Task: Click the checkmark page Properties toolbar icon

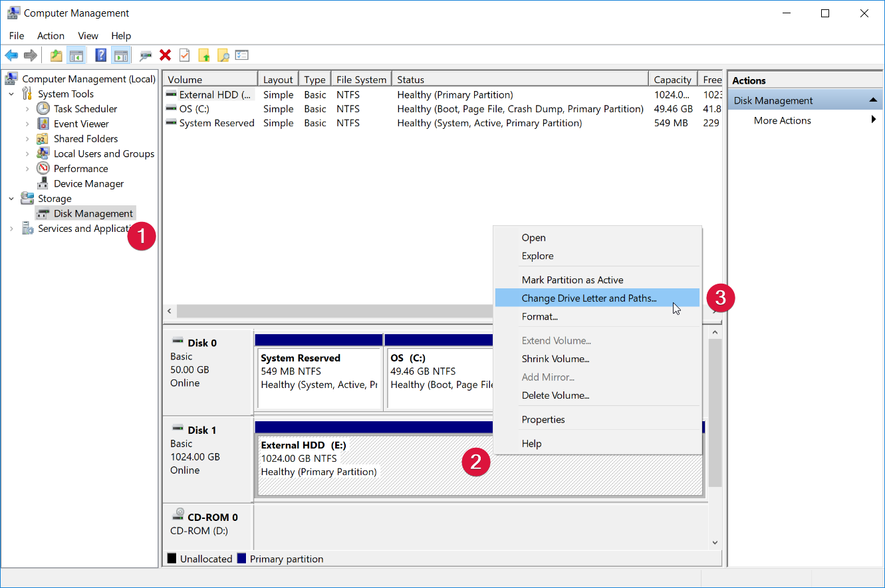Action: (184, 56)
